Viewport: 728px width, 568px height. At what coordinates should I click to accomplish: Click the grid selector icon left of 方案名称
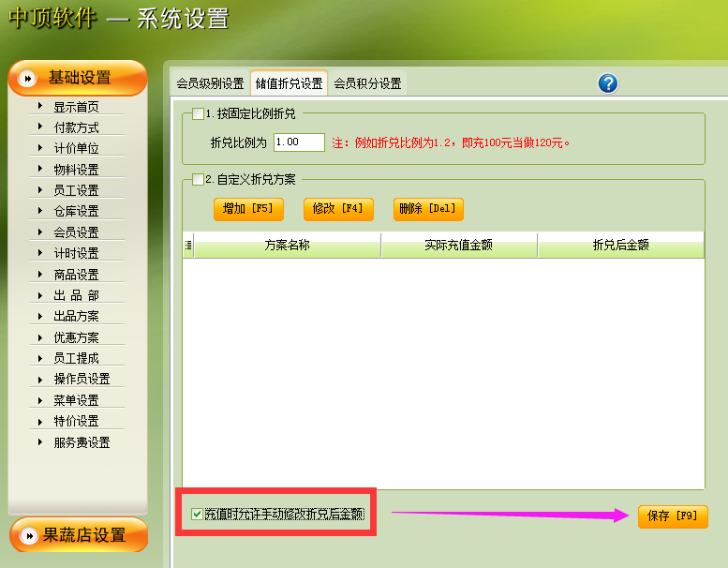(188, 246)
